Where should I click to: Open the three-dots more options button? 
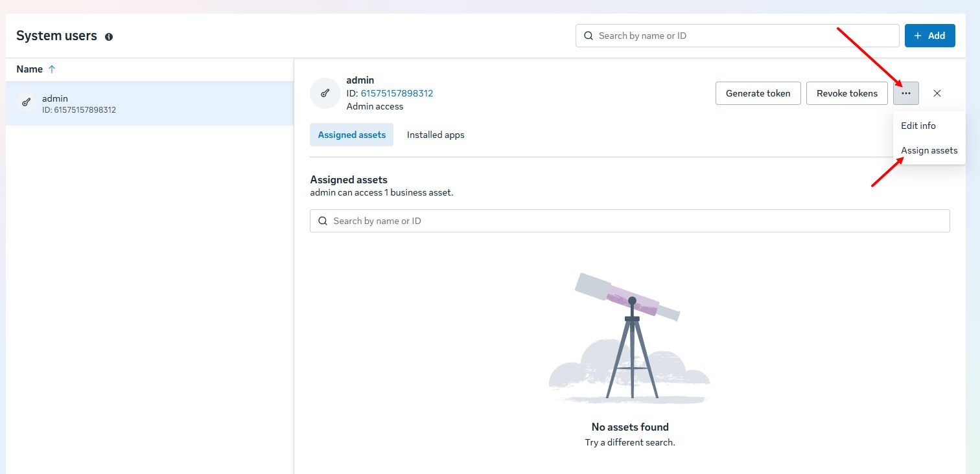point(905,93)
